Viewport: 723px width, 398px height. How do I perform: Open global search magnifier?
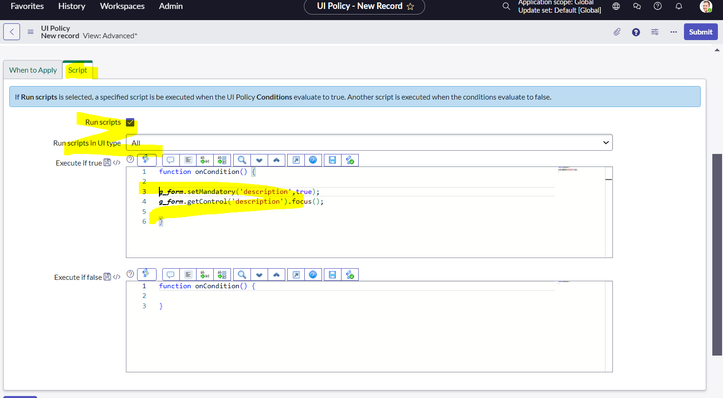click(x=506, y=6)
